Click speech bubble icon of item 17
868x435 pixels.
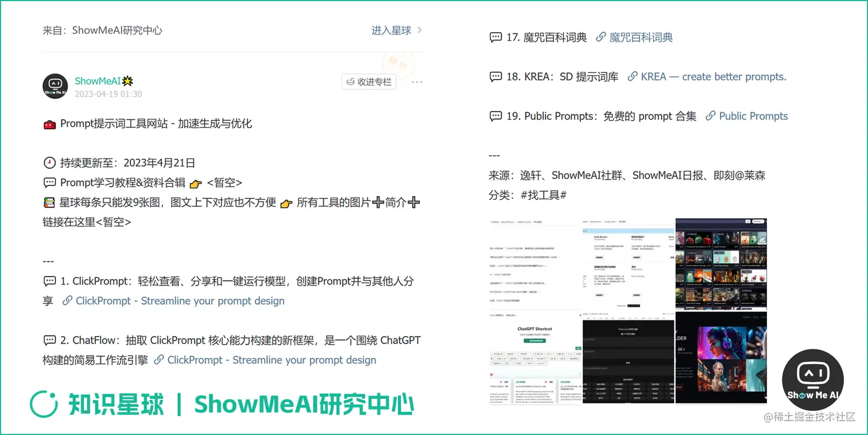[x=495, y=37]
